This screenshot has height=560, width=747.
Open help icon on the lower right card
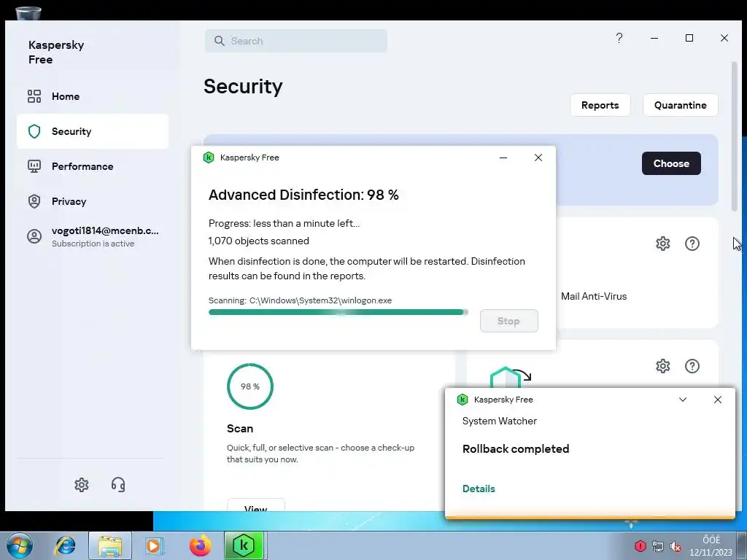click(692, 366)
